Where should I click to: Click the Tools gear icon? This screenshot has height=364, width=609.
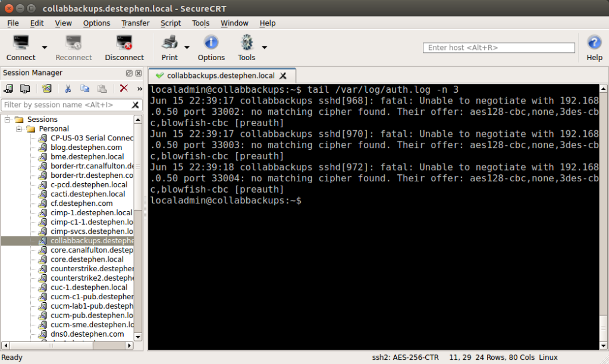click(247, 42)
